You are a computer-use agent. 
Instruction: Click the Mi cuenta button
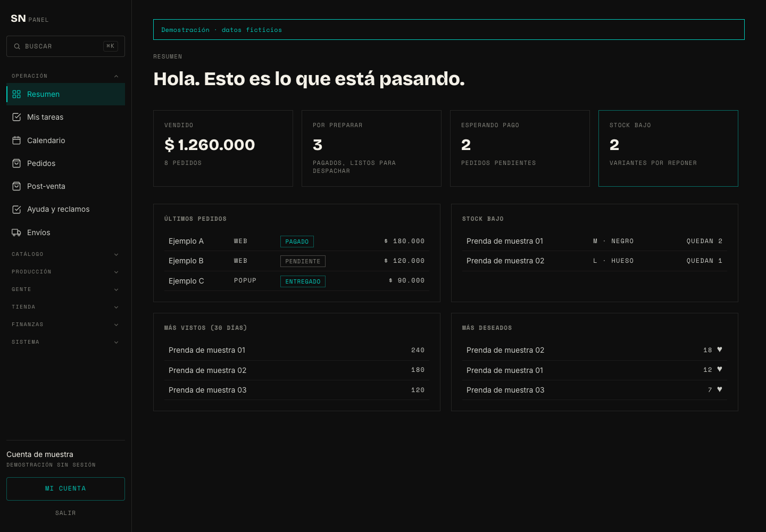coord(65,489)
